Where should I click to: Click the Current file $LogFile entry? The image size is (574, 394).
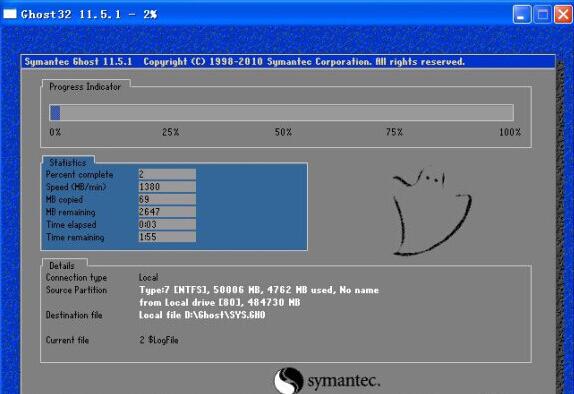point(159,340)
